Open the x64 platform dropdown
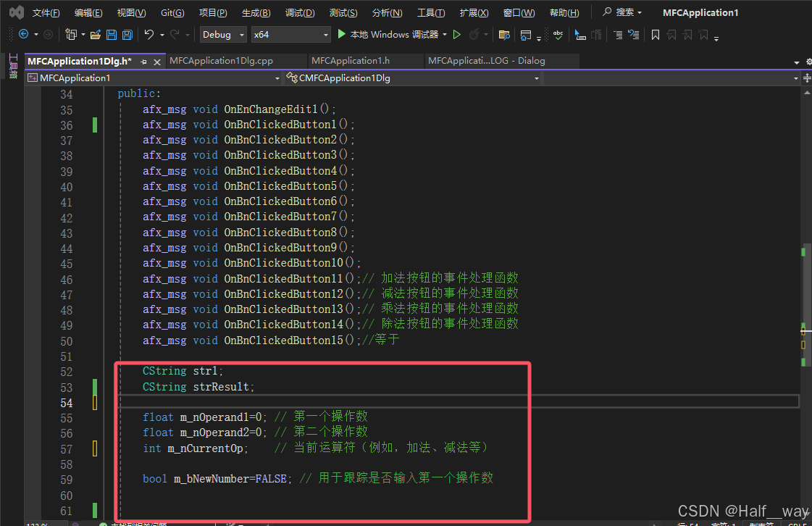The width and height of the screenshot is (812, 526). (290, 35)
